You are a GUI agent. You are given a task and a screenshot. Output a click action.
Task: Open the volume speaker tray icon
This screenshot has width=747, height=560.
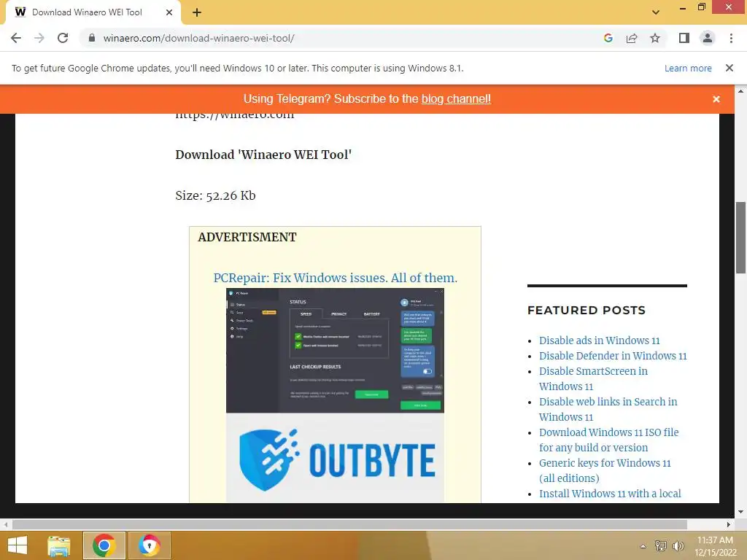(x=678, y=545)
